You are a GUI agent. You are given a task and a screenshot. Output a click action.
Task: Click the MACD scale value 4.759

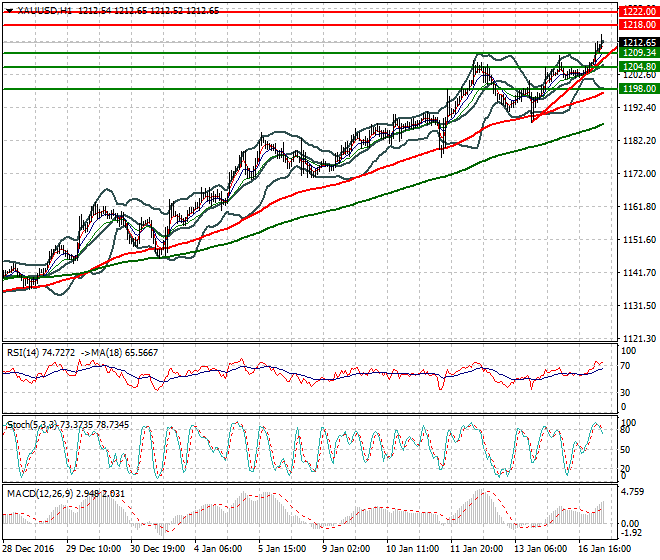click(633, 492)
